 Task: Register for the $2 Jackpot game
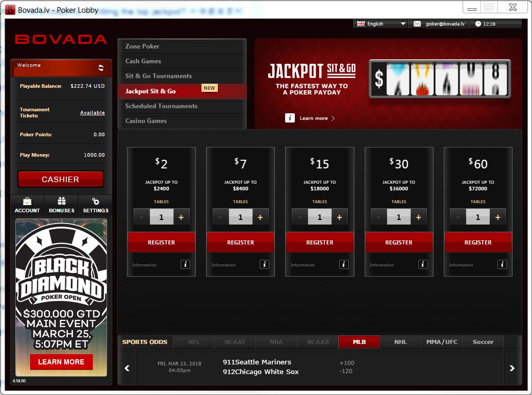pos(161,242)
